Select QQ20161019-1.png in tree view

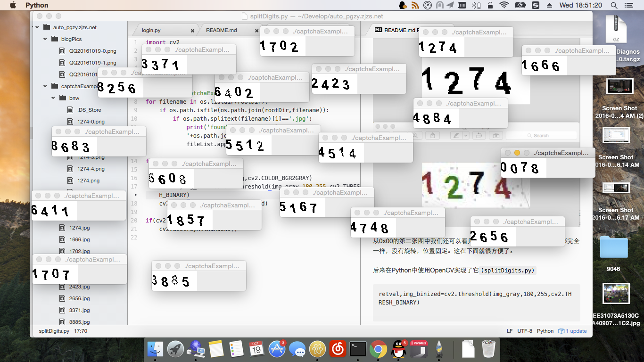pyautogui.click(x=87, y=63)
